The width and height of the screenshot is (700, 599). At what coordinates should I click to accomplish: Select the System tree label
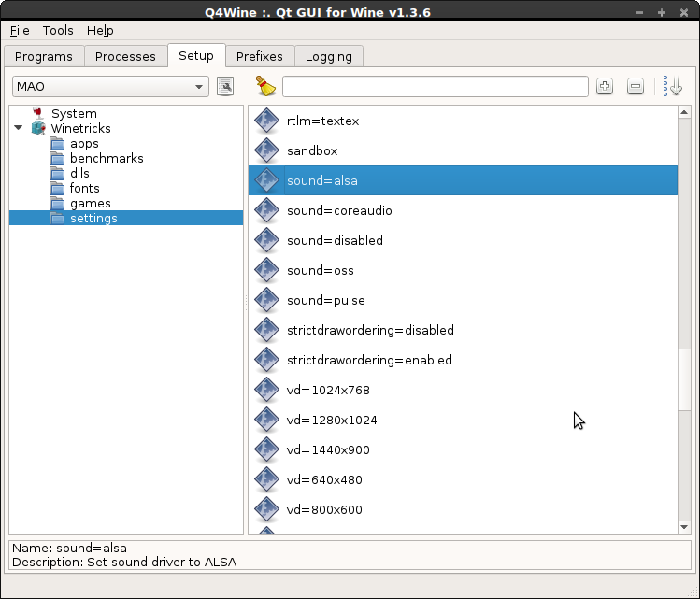(74, 113)
